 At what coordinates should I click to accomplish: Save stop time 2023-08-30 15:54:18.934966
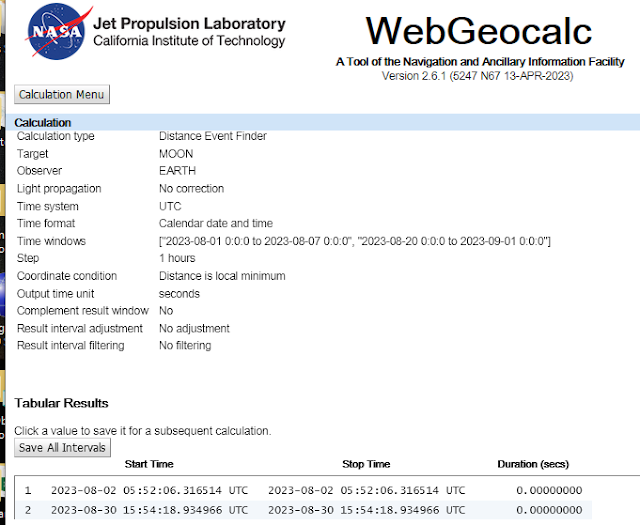pos(367,510)
